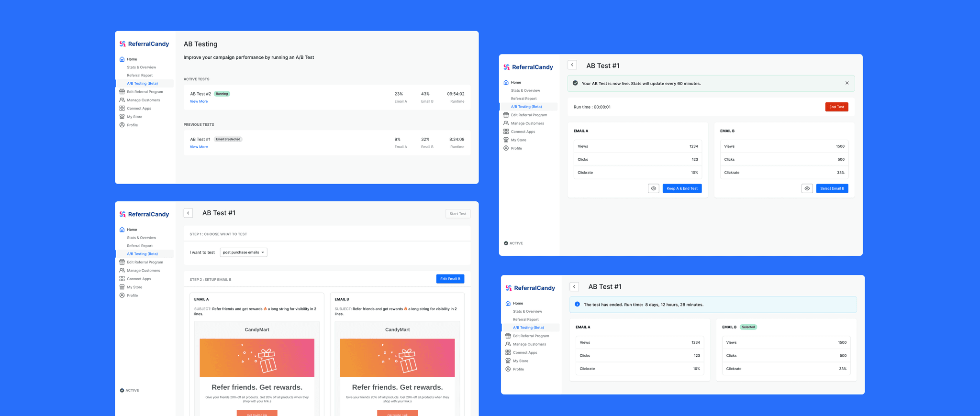This screenshot has height=416, width=980.
Task: Click Email A gift banner image
Action: [x=257, y=358]
